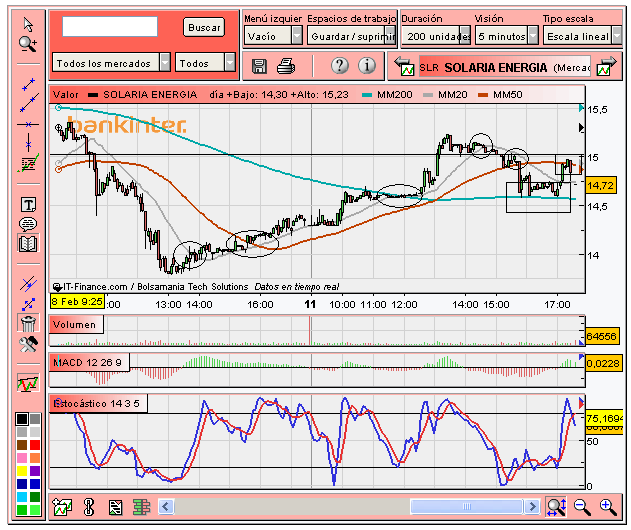Viewport: 631px width, 530px height.
Task: Select the yellow color swatch
Action: tap(22, 471)
